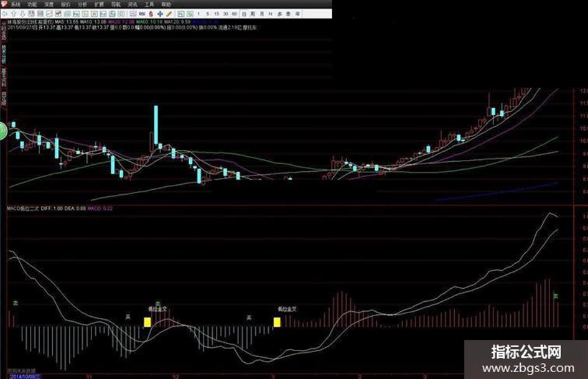
Task: Click the MA10 value label
Action: point(93,22)
